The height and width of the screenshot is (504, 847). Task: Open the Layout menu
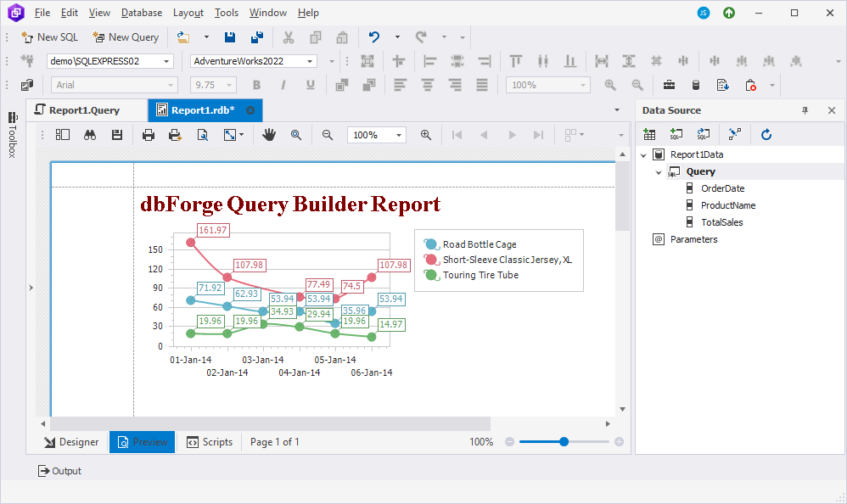coord(188,13)
